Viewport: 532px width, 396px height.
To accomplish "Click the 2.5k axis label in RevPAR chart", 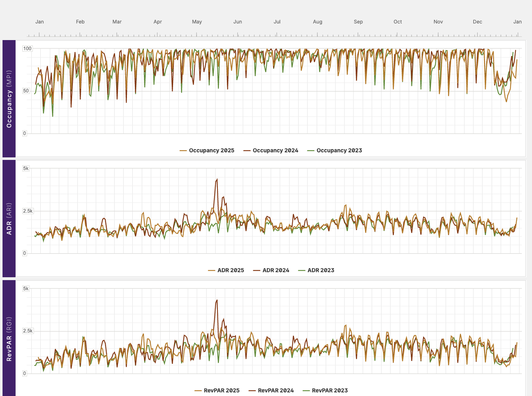I will 28,331.
